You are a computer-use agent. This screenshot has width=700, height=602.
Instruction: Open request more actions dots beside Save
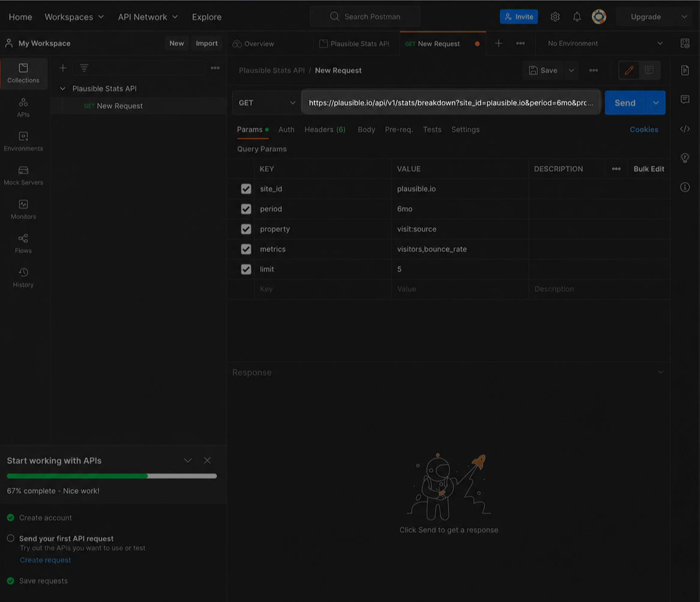593,70
